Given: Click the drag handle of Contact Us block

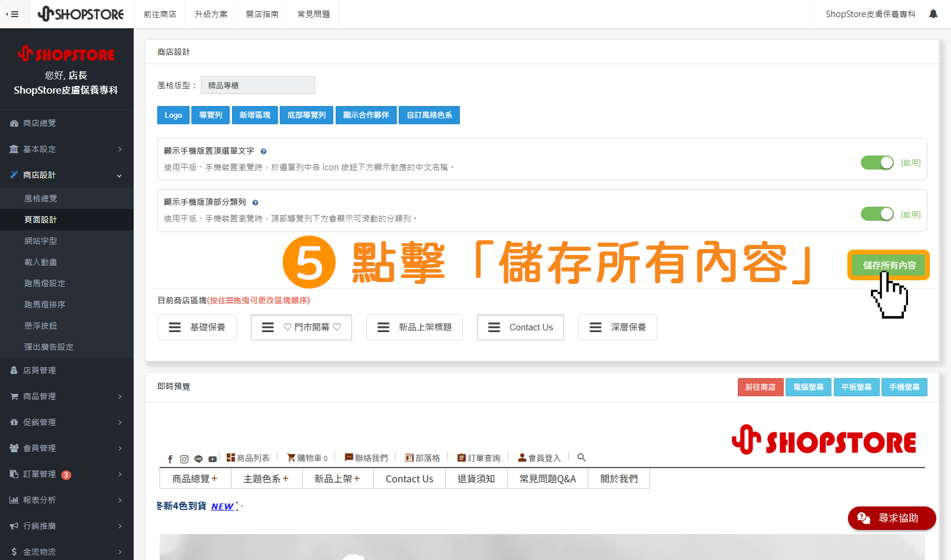Looking at the screenshot, I should click(494, 327).
